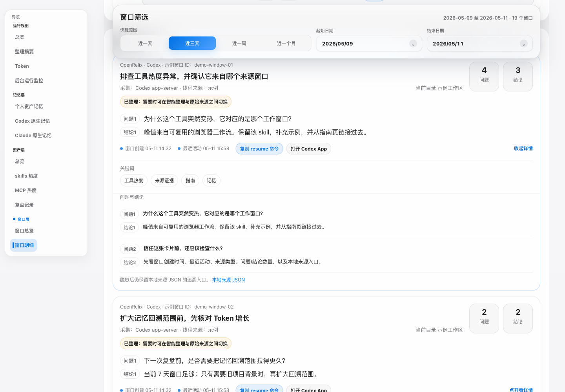Open 总览 under 运行视图 in sidebar
This screenshot has width=565, height=392.
[x=20, y=37]
